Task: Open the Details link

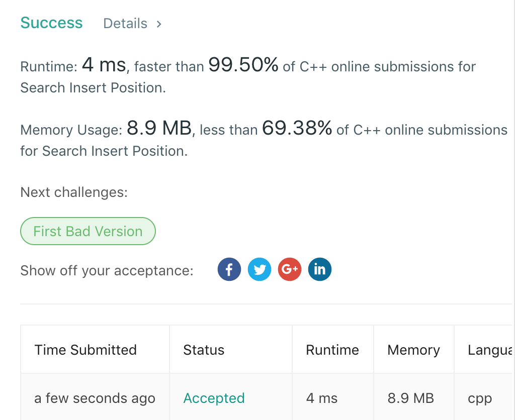Action: click(x=125, y=24)
